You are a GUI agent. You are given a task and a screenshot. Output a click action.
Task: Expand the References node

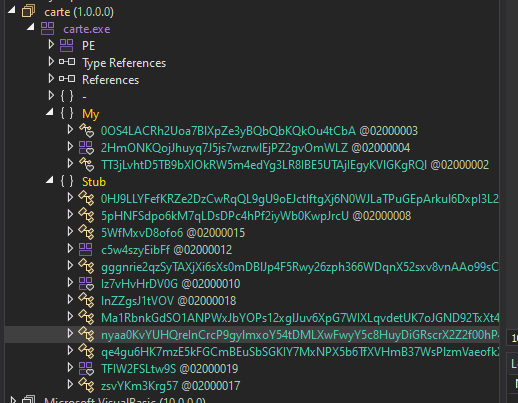[51, 78]
